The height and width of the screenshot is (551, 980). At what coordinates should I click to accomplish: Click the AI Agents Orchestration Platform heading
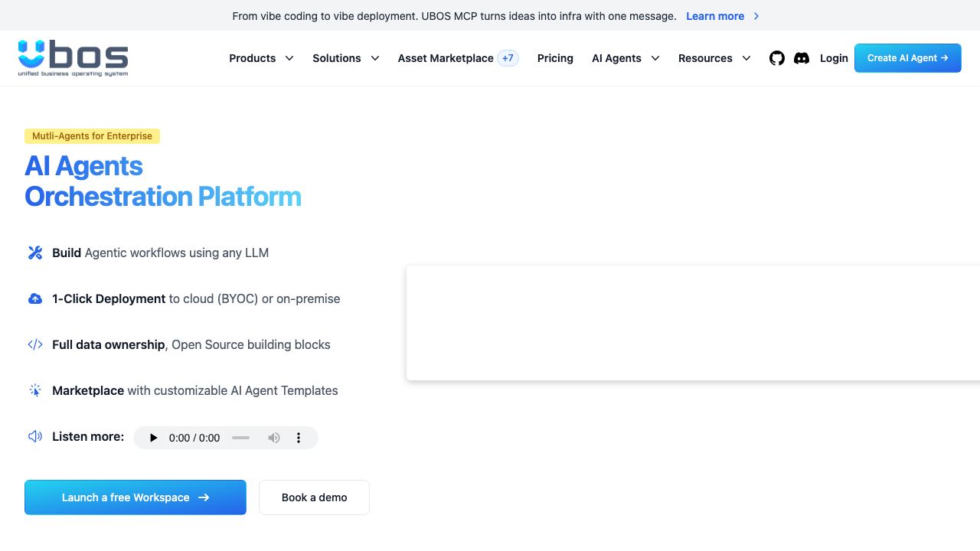tap(163, 181)
